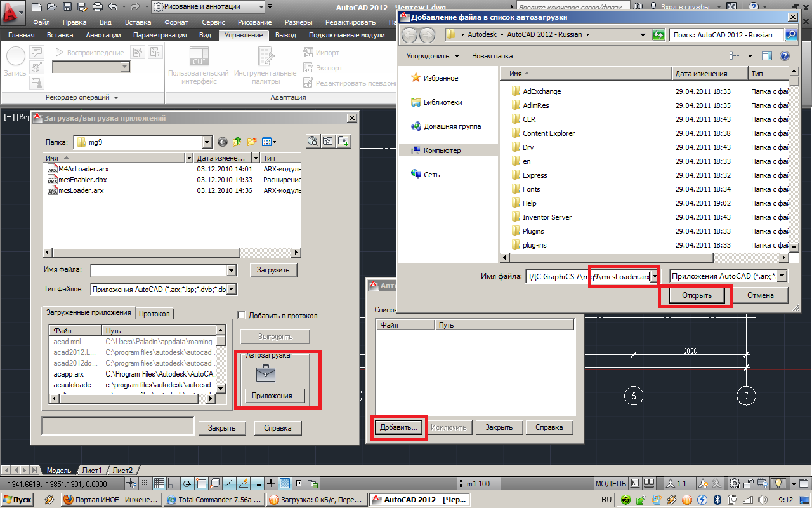This screenshot has height=508, width=812.
Task: Expand the 'Папка' mg9 folder dropdown
Action: pos(207,142)
